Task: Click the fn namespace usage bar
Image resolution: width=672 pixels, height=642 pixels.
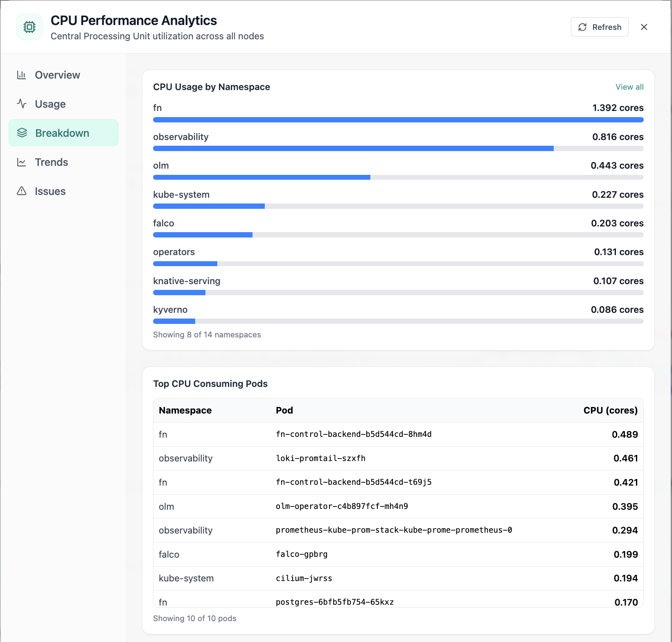Action: click(398, 120)
